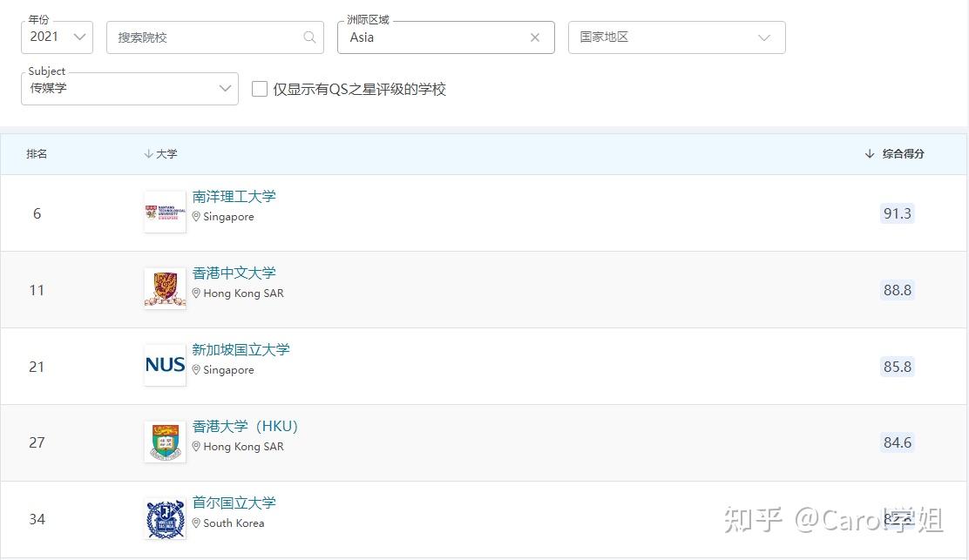This screenshot has height=560, width=969.
Task: Select the score 84.6 cell
Action: coord(898,442)
